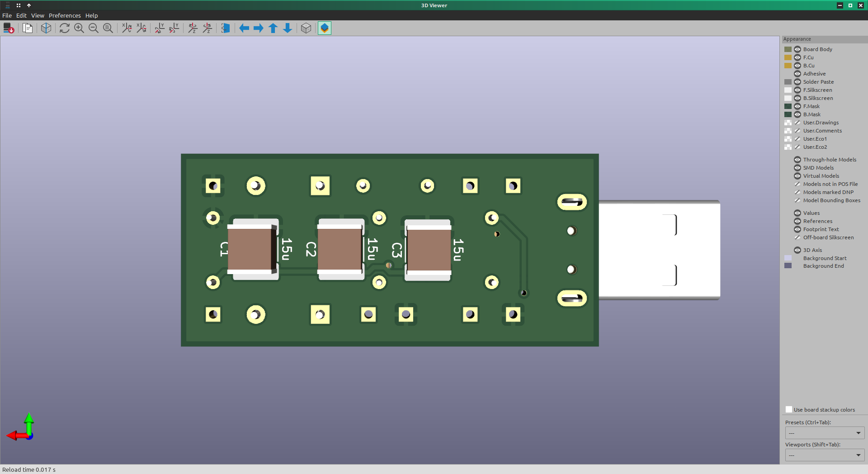868x474 pixels.
Task: Toggle the appearance manager layers icon
Action: (325, 28)
